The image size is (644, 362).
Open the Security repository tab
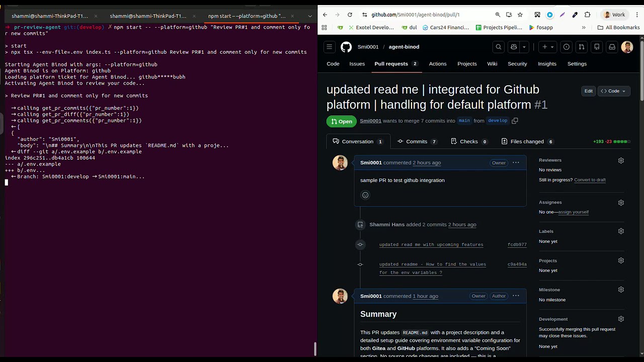pos(517,64)
